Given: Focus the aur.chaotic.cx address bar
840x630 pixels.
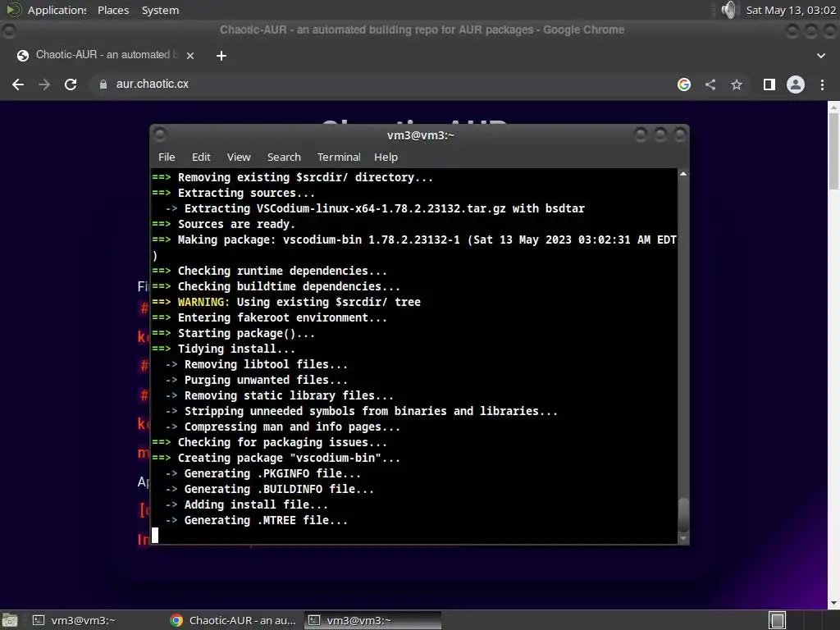Looking at the screenshot, I should [x=383, y=84].
